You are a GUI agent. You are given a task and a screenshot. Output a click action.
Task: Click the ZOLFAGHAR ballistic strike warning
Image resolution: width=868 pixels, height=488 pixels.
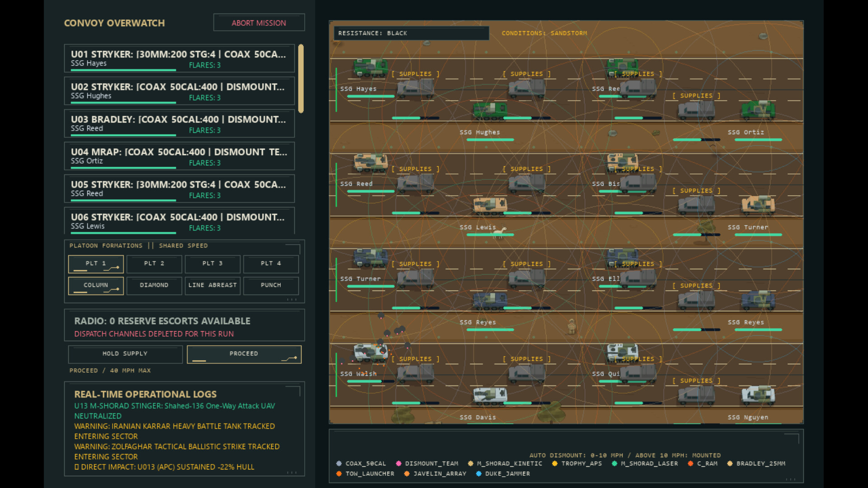click(177, 451)
